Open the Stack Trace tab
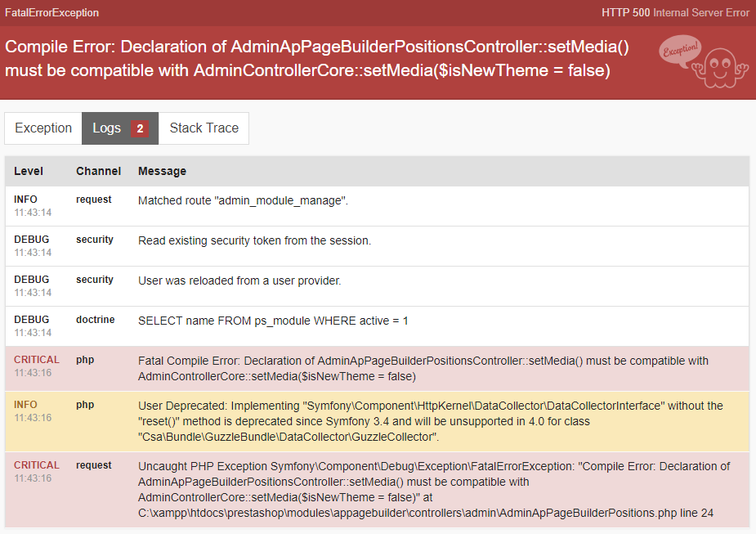 tap(204, 128)
